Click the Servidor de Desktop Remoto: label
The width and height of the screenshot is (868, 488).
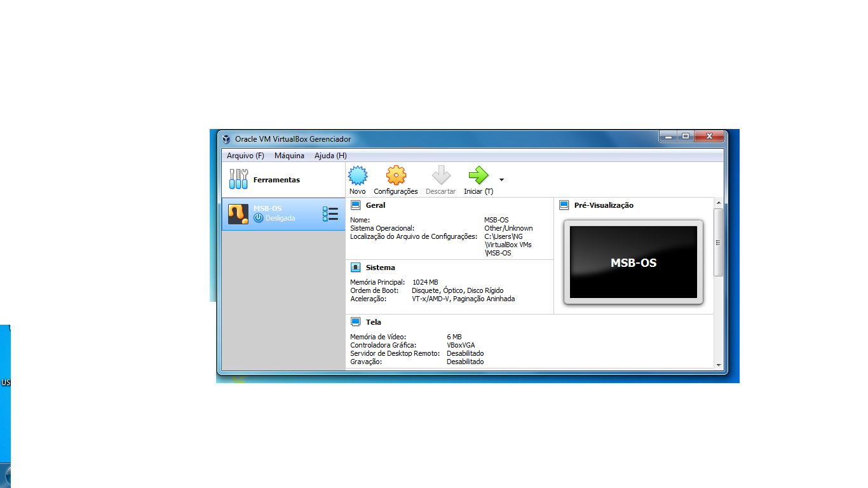pyautogui.click(x=395, y=353)
